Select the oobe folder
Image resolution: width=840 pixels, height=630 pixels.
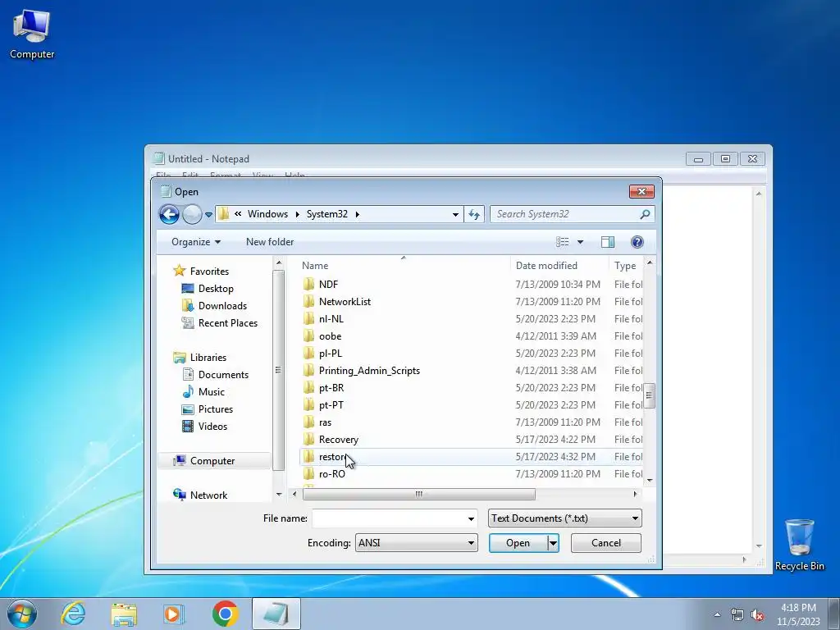point(330,336)
